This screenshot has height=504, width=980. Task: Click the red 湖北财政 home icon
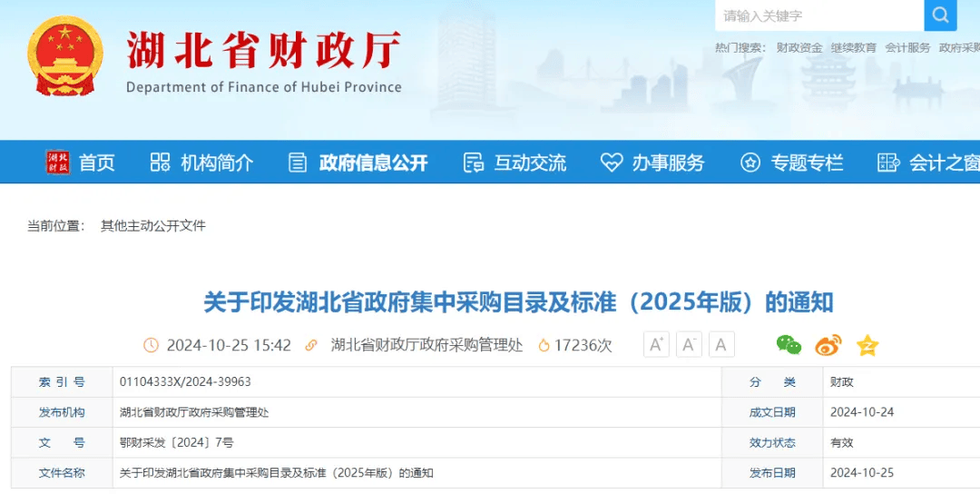tap(58, 162)
